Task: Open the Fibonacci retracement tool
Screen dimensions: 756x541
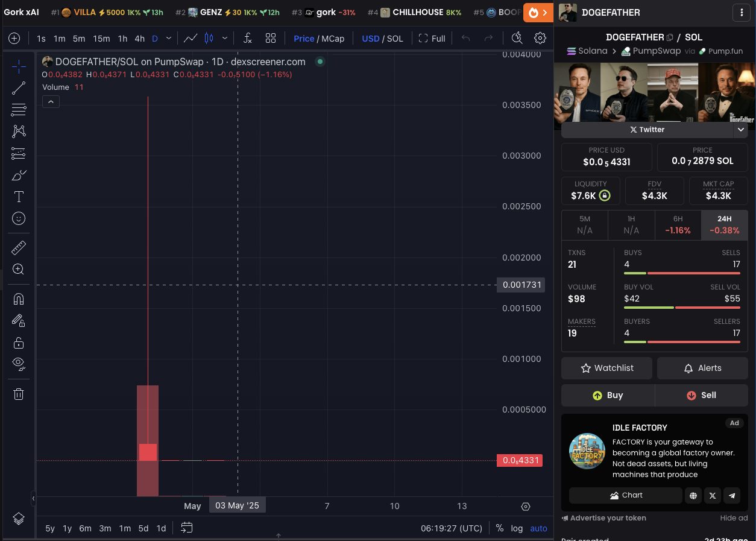Action: [x=19, y=110]
